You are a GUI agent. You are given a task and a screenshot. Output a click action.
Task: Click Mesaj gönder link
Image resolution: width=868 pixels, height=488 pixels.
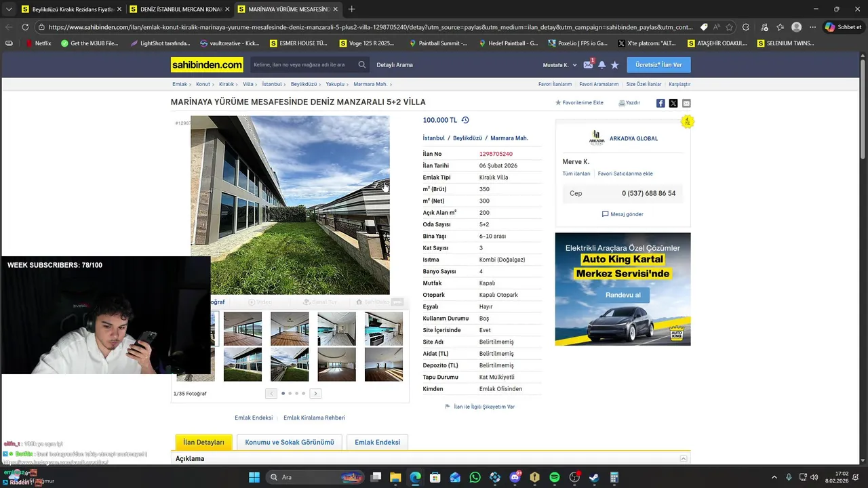(623, 214)
